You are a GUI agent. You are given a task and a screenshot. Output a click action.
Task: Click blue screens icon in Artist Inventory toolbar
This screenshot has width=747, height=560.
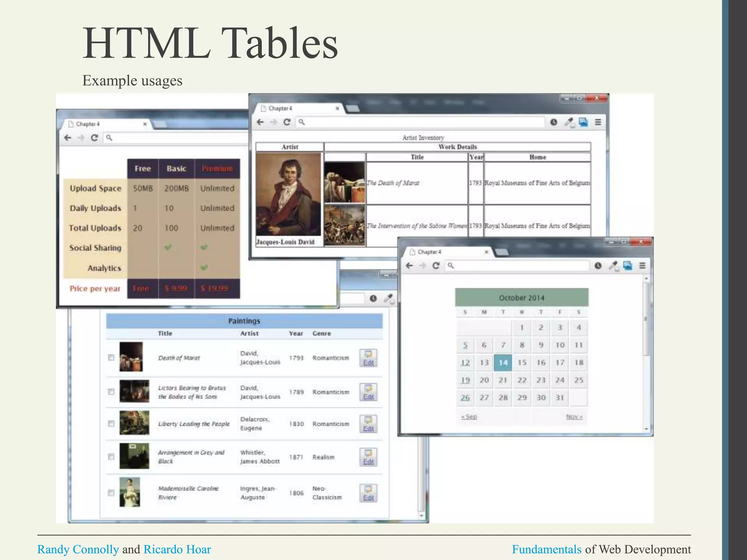583,122
